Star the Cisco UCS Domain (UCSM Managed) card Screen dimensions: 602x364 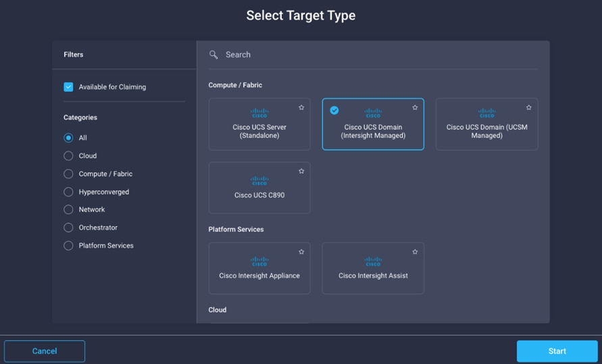pos(528,107)
